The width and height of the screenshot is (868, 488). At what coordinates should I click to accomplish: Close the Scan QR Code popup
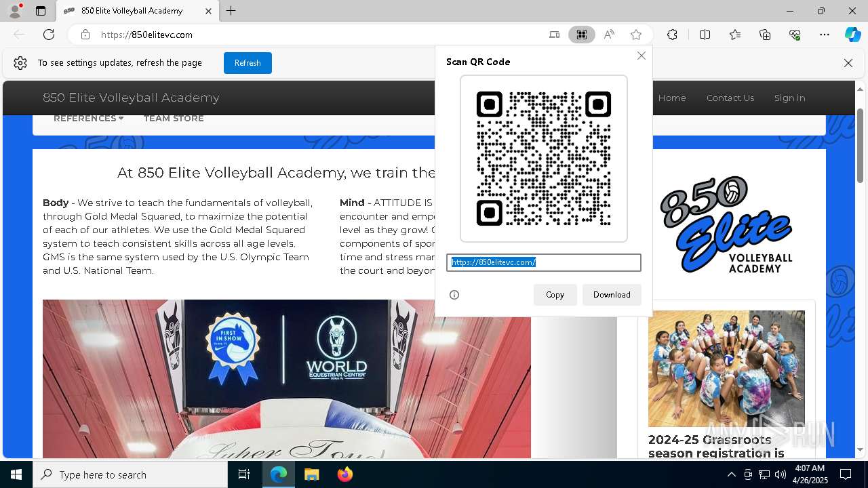click(x=642, y=56)
